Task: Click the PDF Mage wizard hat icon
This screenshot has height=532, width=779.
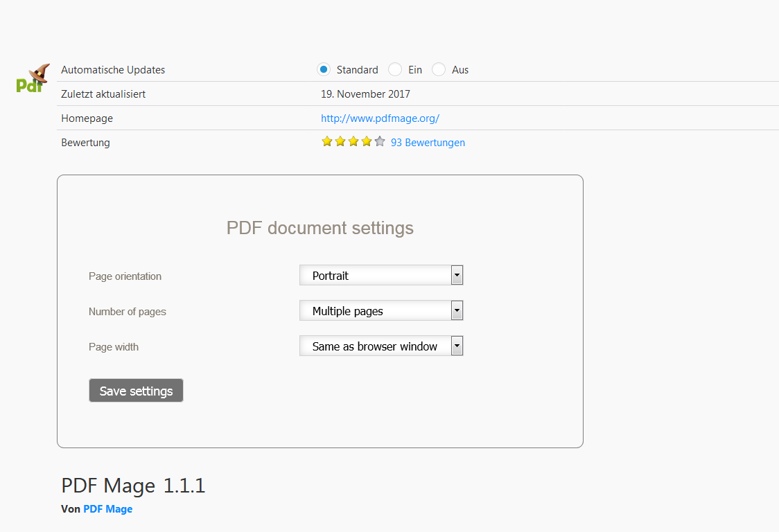Action: 33,78
